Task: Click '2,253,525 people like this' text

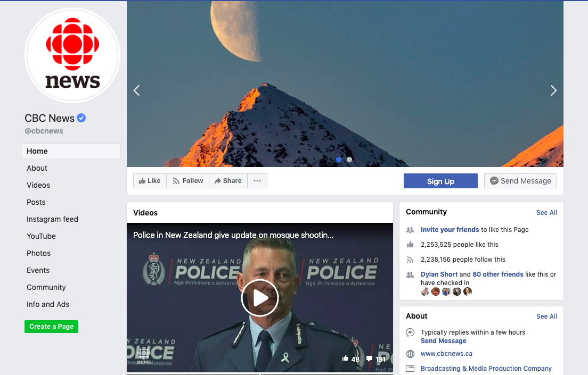Action: (459, 245)
